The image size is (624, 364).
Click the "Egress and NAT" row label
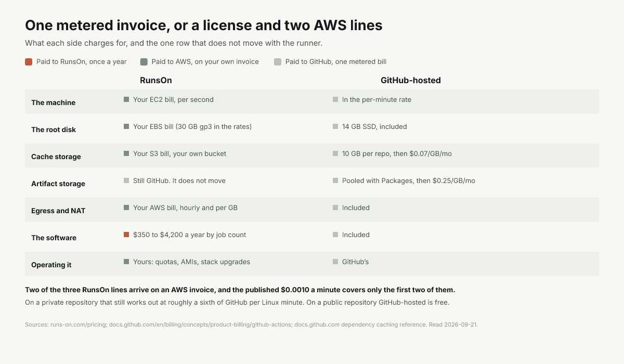click(x=58, y=211)
